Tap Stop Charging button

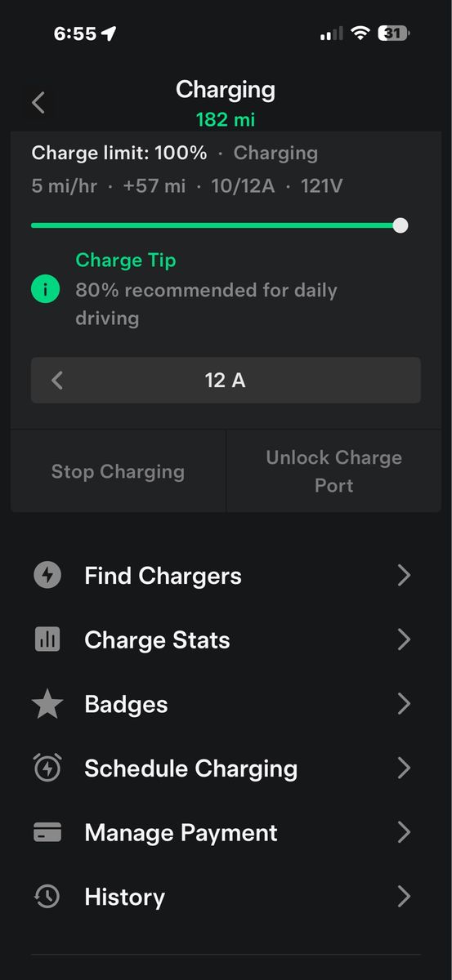pos(118,471)
